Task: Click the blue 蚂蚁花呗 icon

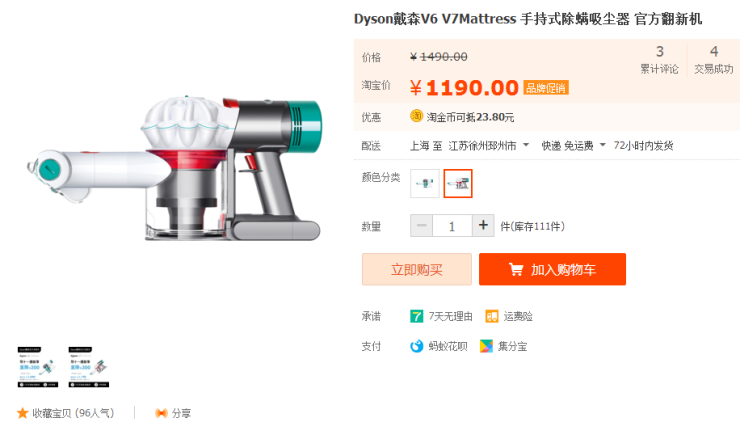Action: [416, 346]
